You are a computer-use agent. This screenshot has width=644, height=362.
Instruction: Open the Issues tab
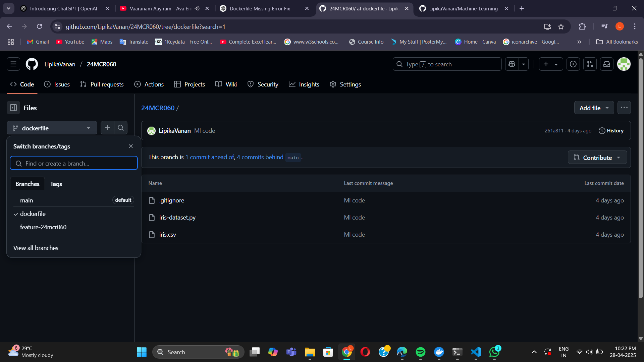point(57,84)
